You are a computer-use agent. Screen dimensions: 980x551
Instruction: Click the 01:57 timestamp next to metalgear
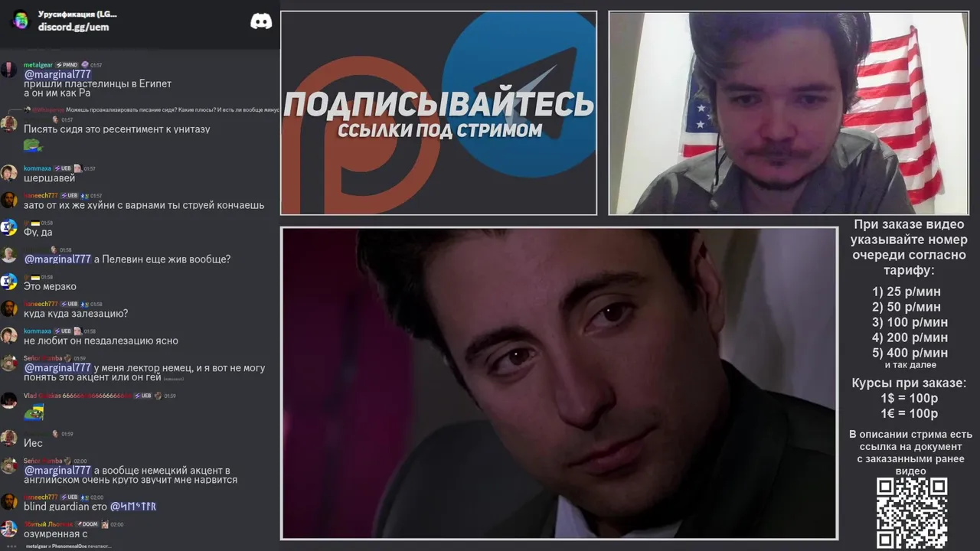pos(96,65)
